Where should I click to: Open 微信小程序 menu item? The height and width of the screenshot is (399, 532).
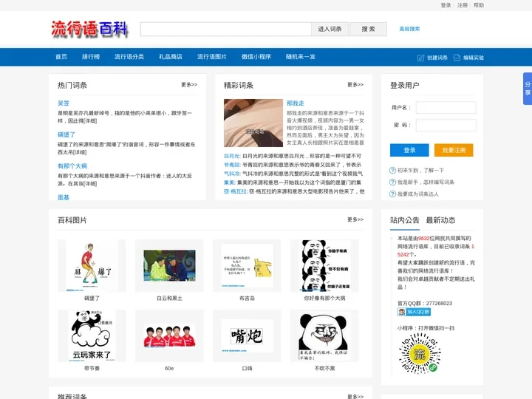256,57
